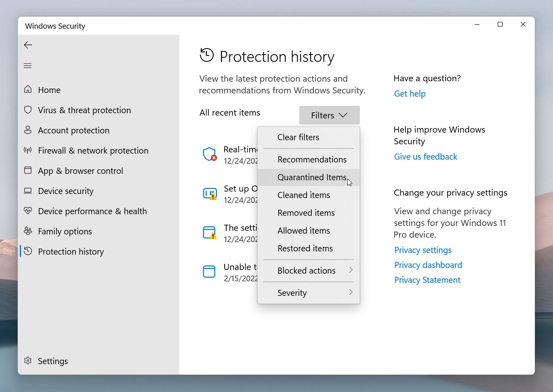Open Settings label in sidebar

tap(53, 361)
